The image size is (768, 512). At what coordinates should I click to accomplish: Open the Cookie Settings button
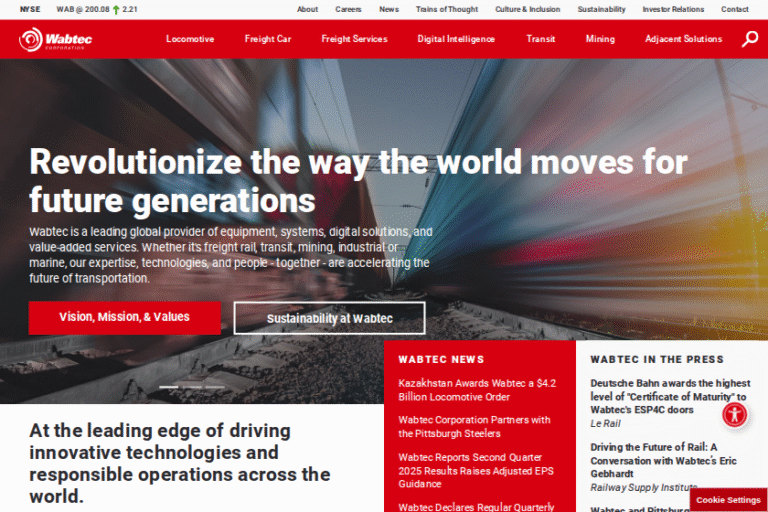[x=728, y=500]
